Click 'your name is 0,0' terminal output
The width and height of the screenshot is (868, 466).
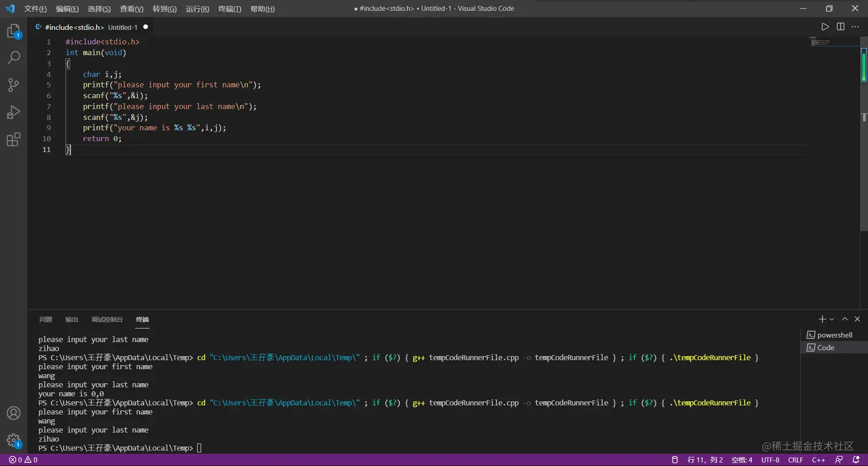[71, 394]
